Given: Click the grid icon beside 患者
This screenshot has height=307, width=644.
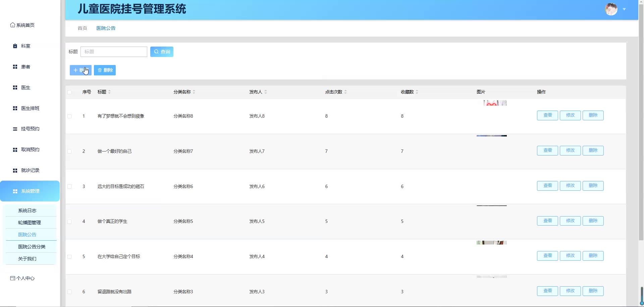Looking at the screenshot, I should (x=15, y=67).
